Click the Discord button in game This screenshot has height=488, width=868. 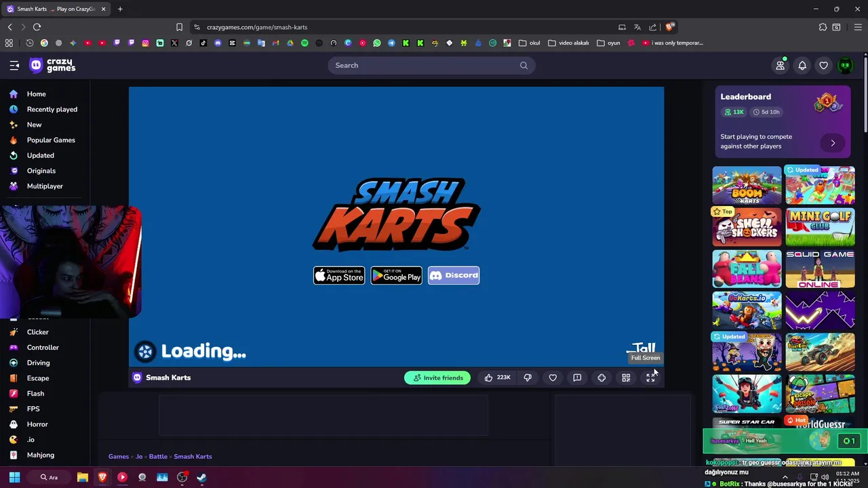click(x=454, y=275)
